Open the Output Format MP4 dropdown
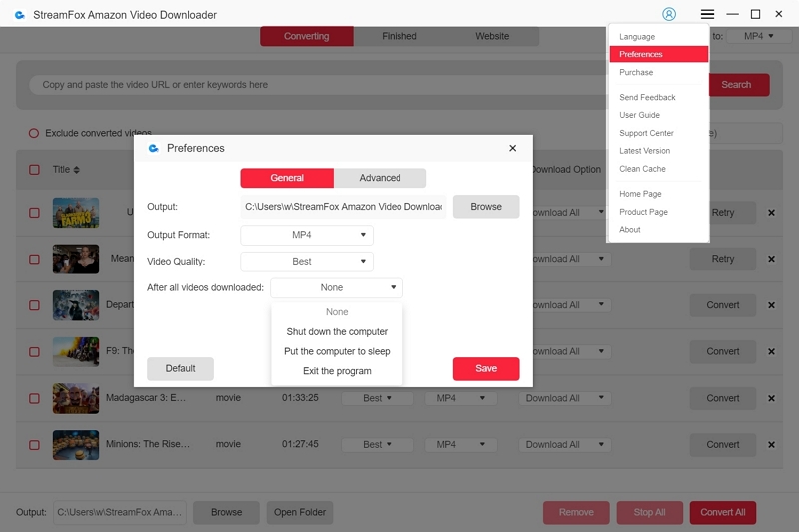The width and height of the screenshot is (799, 532). click(307, 235)
